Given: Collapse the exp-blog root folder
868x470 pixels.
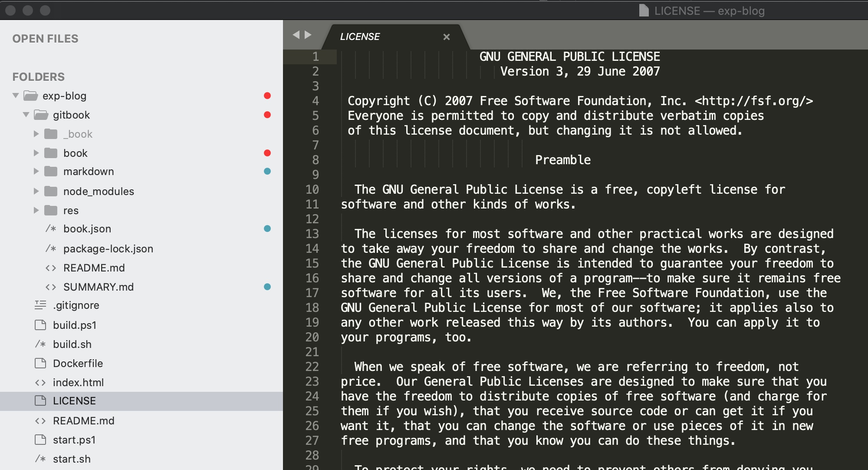Looking at the screenshot, I should pos(16,96).
